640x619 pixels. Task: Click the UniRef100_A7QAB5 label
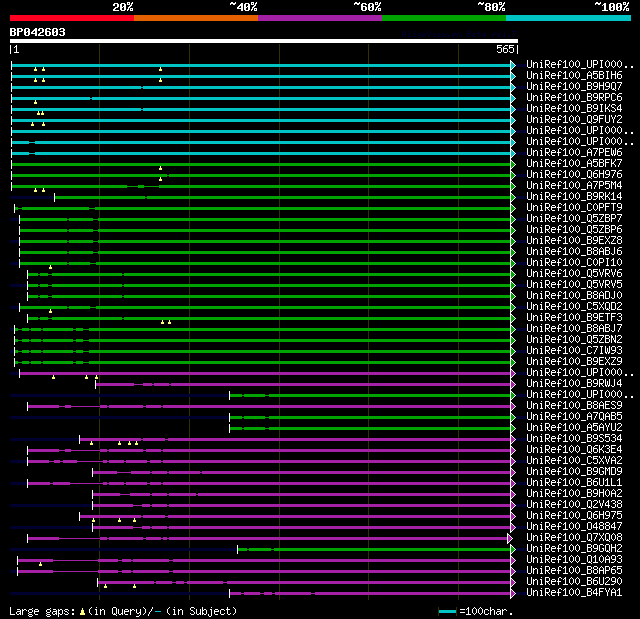click(x=574, y=417)
